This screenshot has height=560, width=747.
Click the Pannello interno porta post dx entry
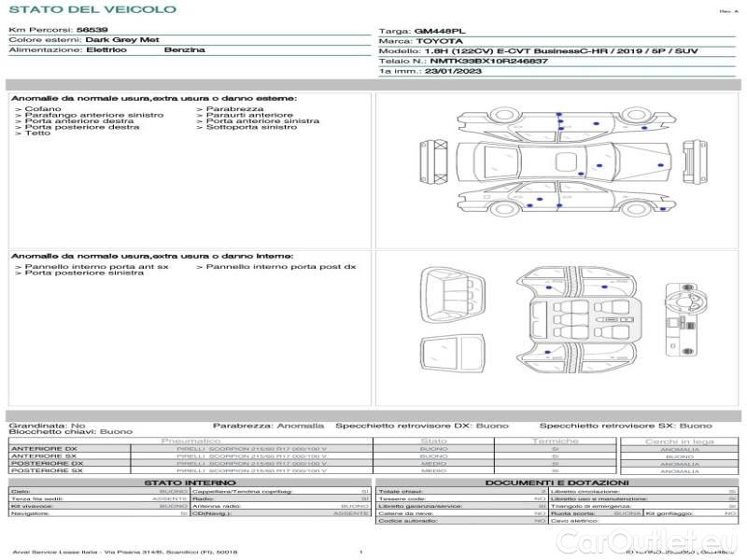(281, 266)
